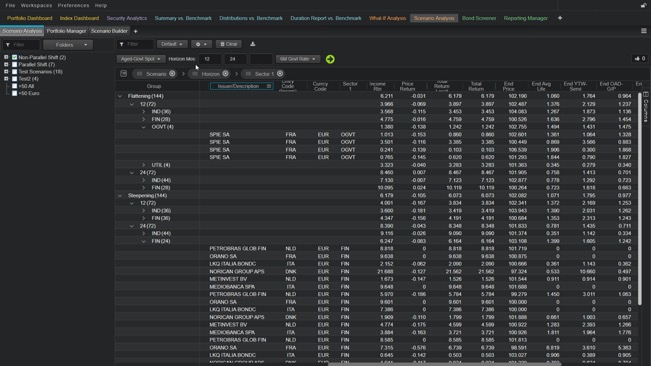Click the download/export icon in toolbar
651x366 pixels.
click(x=252, y=44)
